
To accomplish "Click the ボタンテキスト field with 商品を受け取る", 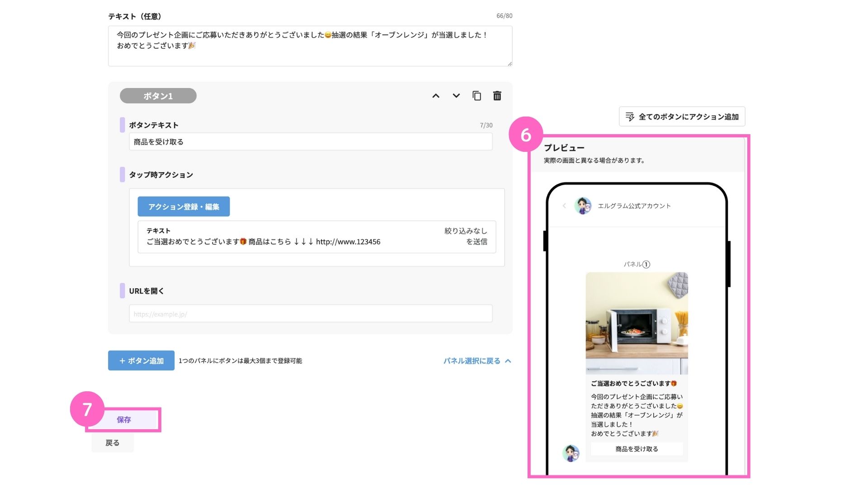I will point(311,142).
